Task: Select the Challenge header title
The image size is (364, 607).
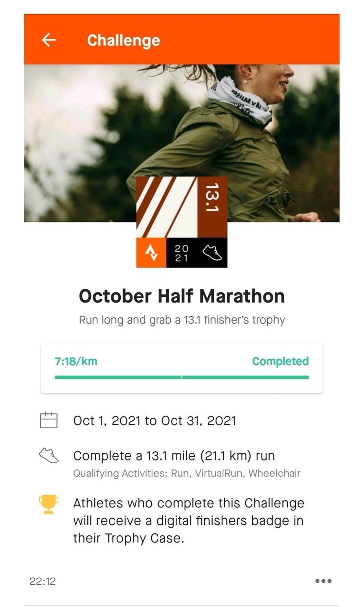Action: pos(123,41)
